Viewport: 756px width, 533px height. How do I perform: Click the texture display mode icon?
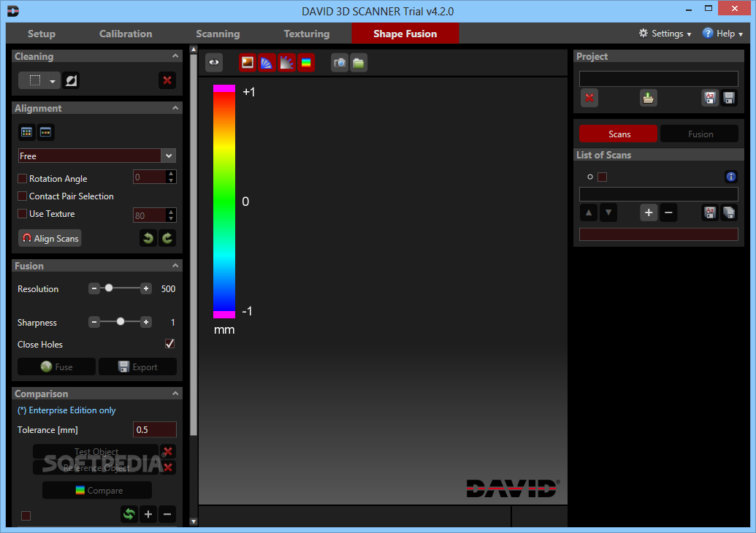[x=248, y=63]
